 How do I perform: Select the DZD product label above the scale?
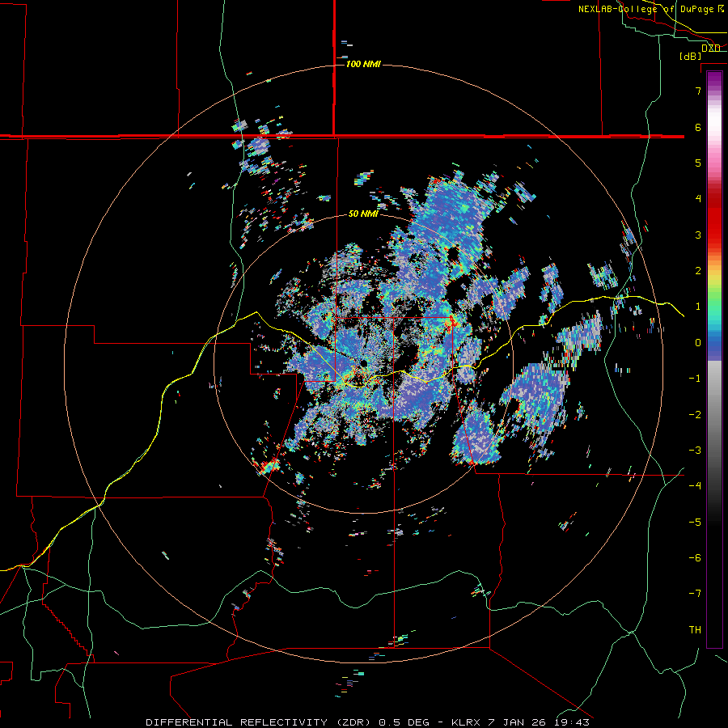(x=711, y=49)
